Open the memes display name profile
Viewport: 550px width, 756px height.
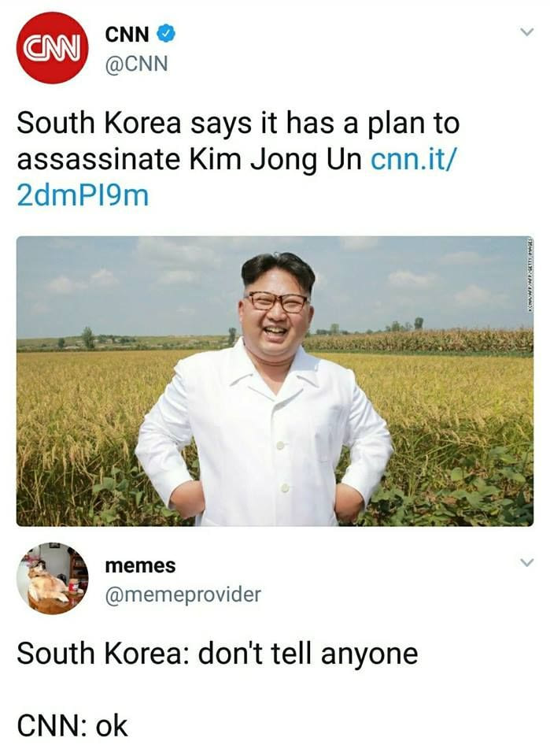pyautogui.click(x=140, y=565)
